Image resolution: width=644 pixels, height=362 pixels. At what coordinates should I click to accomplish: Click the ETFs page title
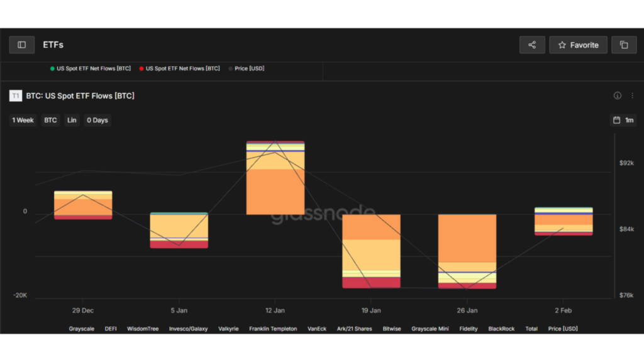53,45
